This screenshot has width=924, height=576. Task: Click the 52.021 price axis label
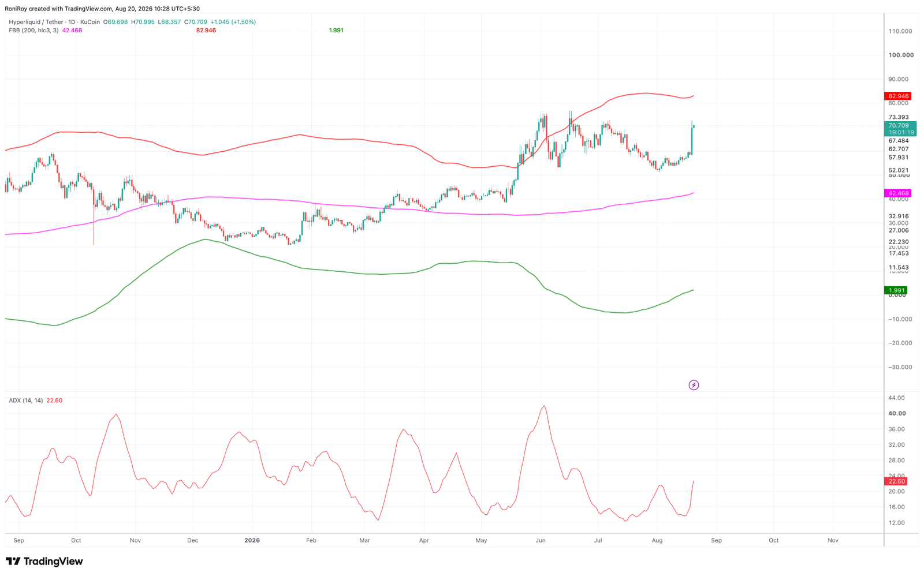[x=899, y=170]
